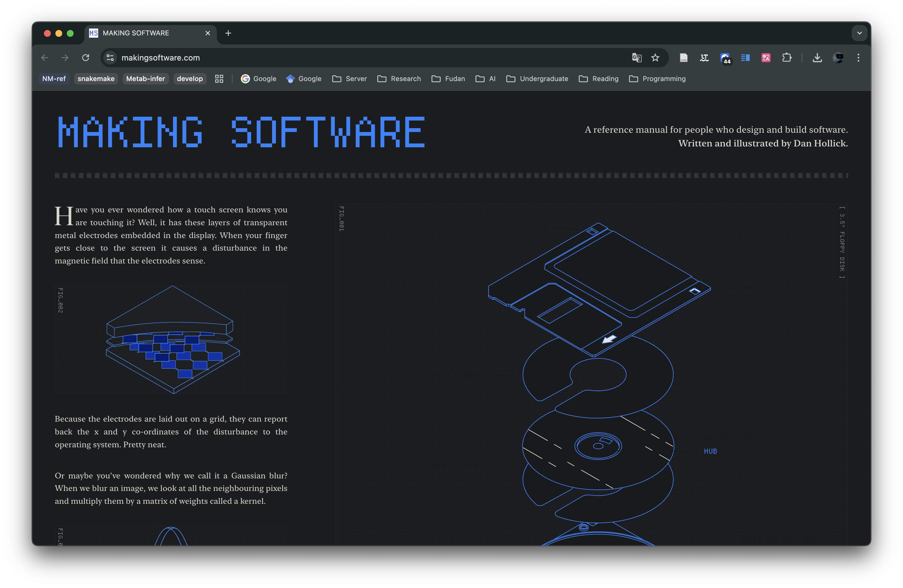Image resolution: width=903 pixels, height=588 pixels.
Task: Open the document page extension icon
Action: 684,58
